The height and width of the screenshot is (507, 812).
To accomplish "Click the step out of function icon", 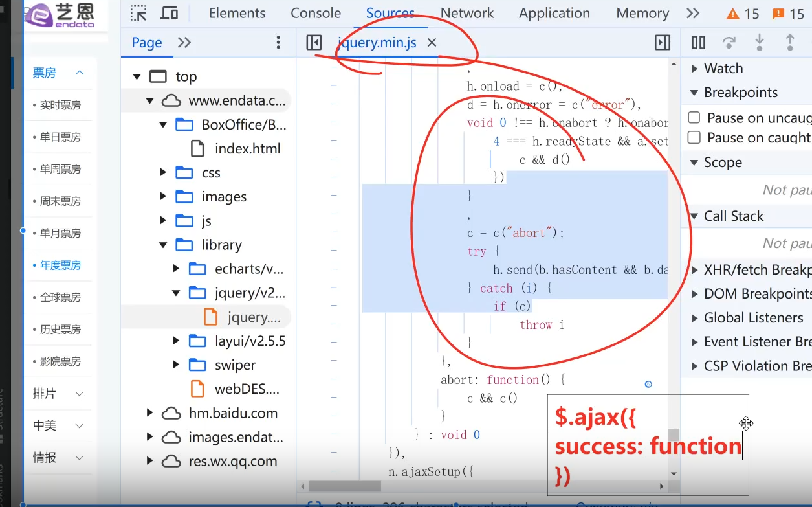I will click(790, 43).
